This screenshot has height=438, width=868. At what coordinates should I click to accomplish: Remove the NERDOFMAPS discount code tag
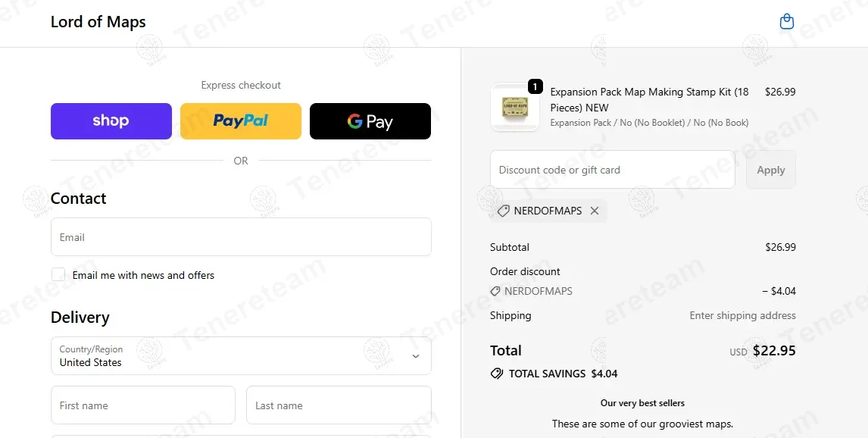click(x=594, y=211)
